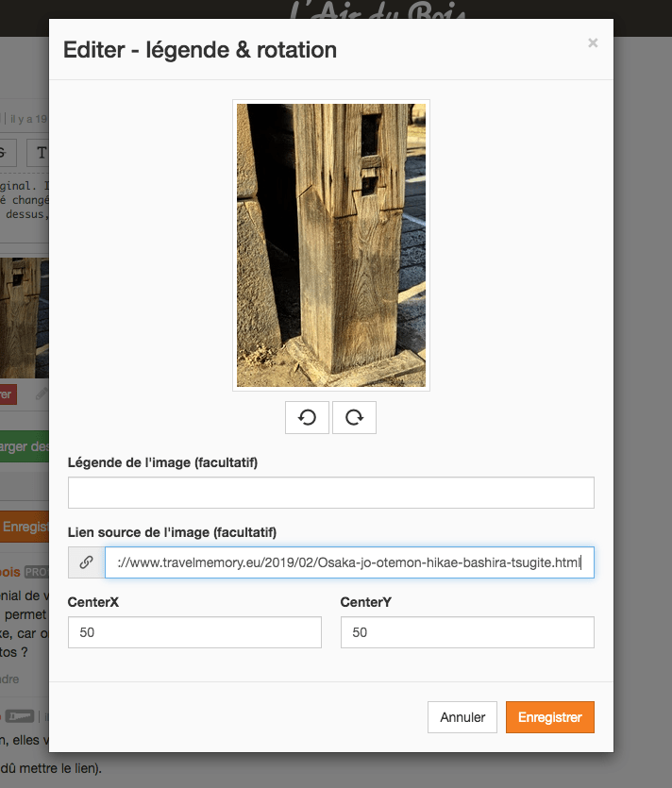Click the red delete button behind dialog
The image size is (672, 788).
(x=8, y=394)
